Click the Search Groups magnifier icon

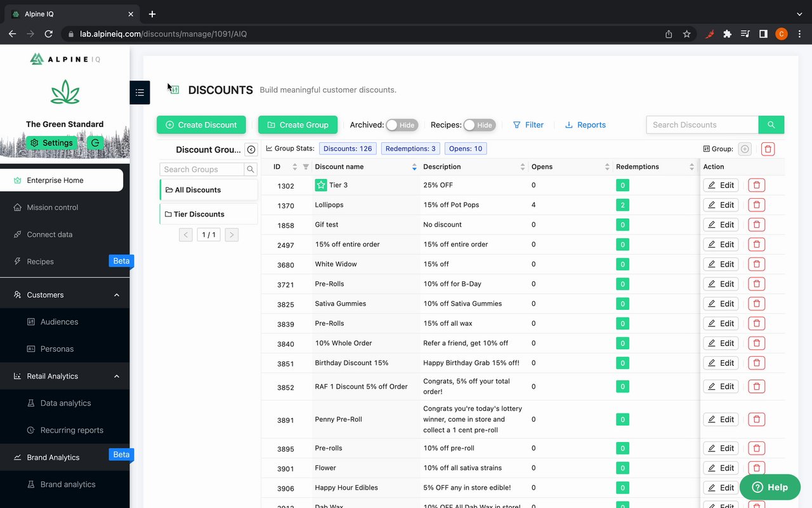(251, 170)
